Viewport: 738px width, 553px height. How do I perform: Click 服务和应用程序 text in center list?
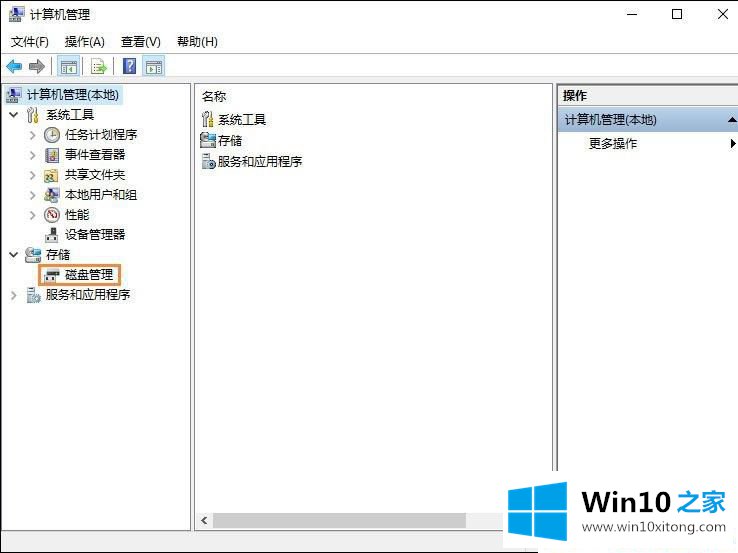pyautogui.click(x=260, y=161)
